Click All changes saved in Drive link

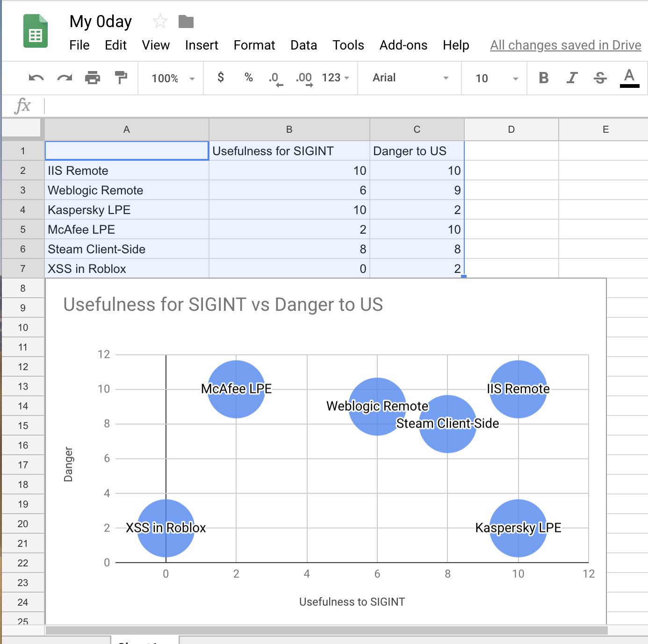(x=565, y=45)
